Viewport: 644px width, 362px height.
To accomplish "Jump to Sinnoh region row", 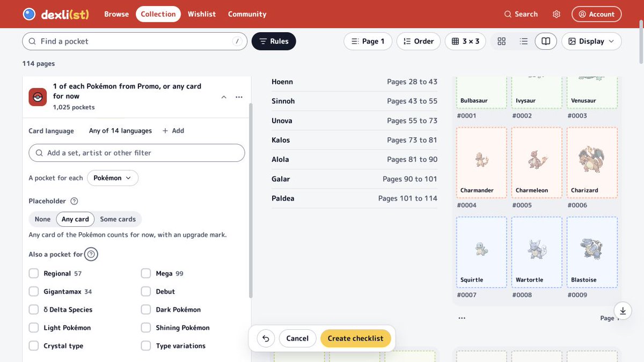I will click(x=354, y=101).
